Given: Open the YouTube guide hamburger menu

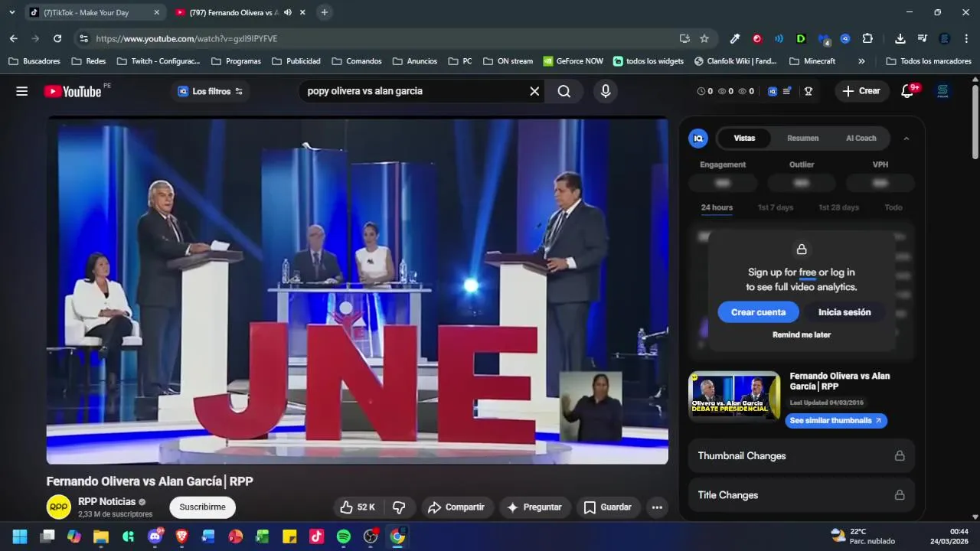Looking at the screenshot, I should [x=22, y=91].
